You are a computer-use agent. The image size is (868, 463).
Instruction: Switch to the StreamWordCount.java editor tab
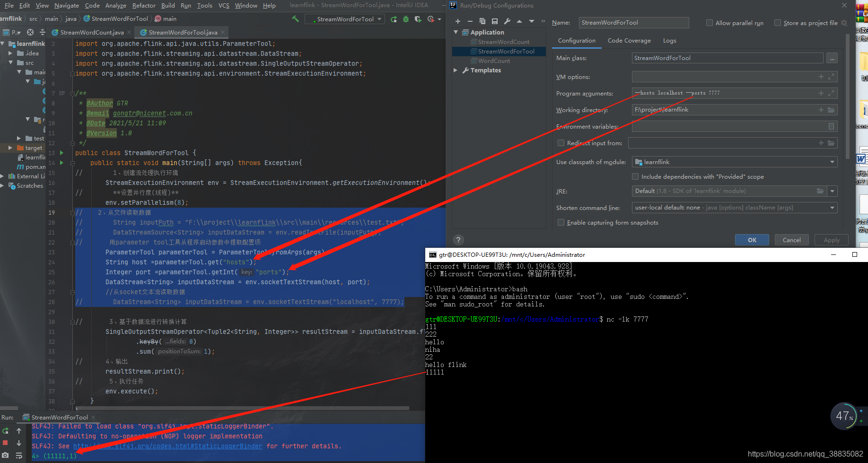point(92,32)
